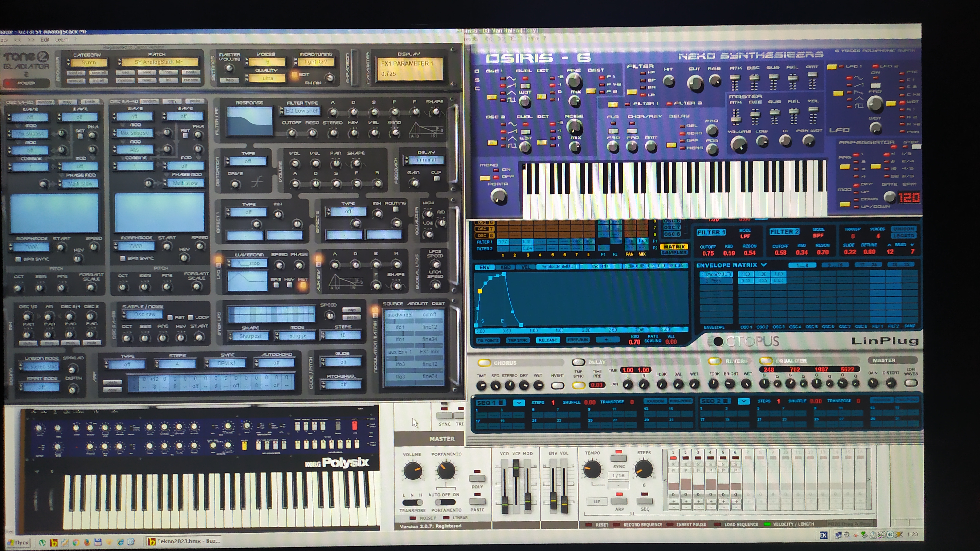The width and height of the screenshot is (980, 551).
Task: Open the Gladiator Category Synth selector
Action: [88, 62]
